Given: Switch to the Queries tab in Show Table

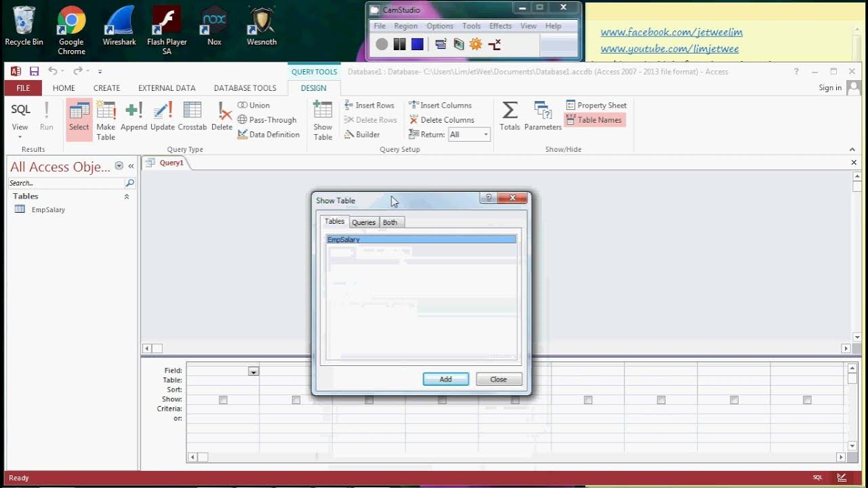Looking at the screenshot, I should tap(363, 222).
